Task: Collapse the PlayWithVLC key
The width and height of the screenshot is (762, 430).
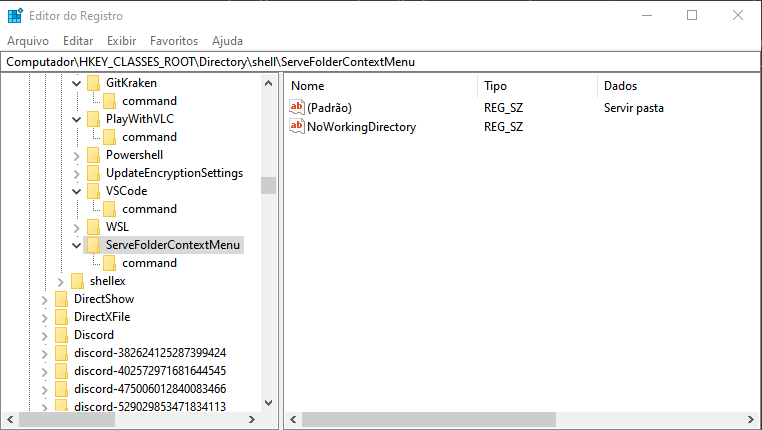Action: click(76, 120)
